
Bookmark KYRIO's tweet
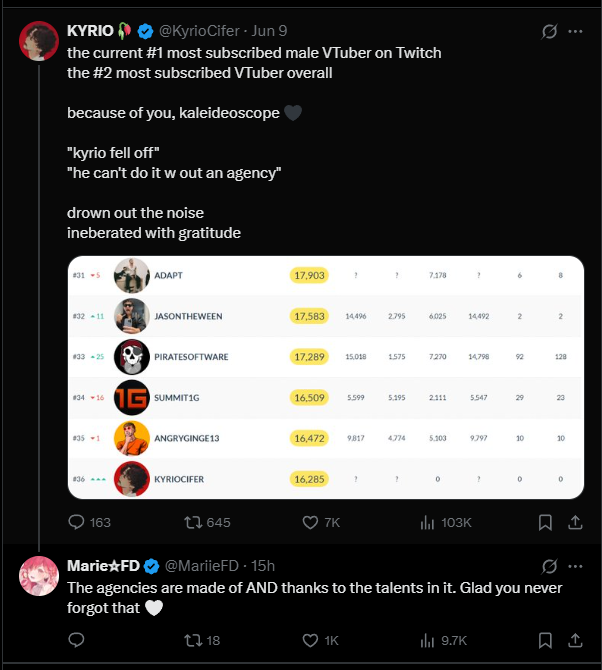[x=545, y=522]
